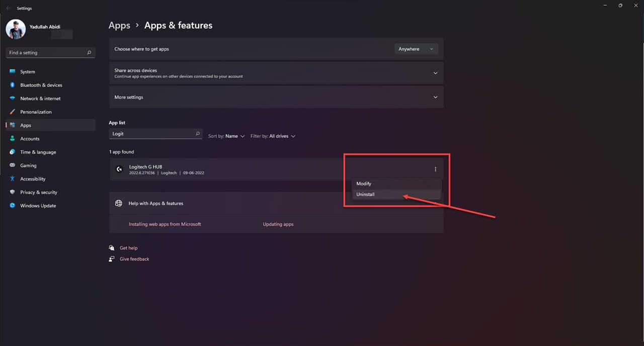The image size is (644, 346).
Task: Click the Give feedback icon
Action: [x=112, y=259]
